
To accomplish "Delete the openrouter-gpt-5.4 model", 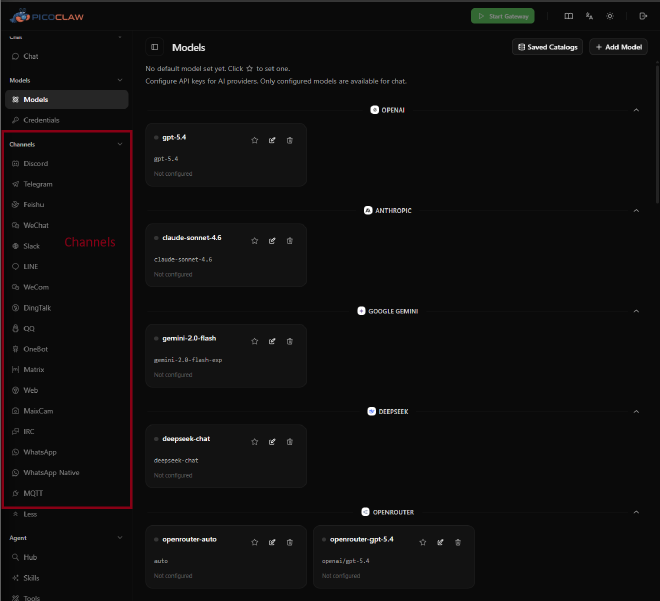I will pyautogui.click(x=458, y=542).
